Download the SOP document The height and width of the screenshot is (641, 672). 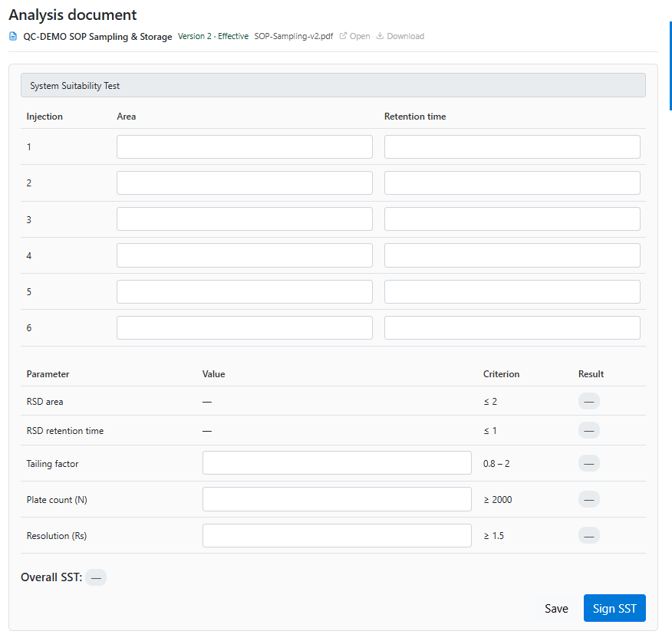click(x=400, y=36)
